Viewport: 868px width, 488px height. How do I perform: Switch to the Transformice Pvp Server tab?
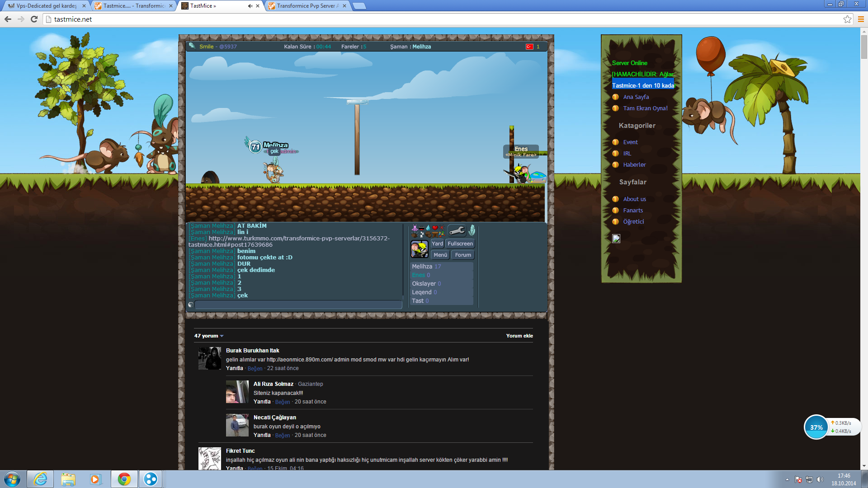307,6
